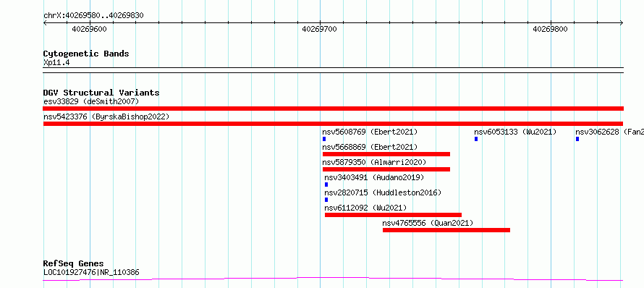Click the red bar under nsv5668869
The width and height of the screenshot is (644, 288).
386,154
